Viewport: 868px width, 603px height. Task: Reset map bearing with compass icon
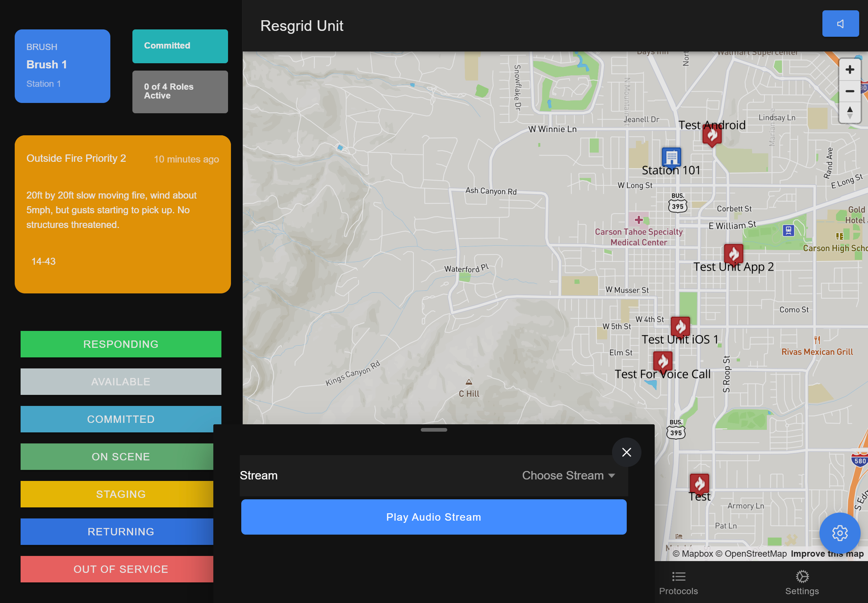[x=850, y=113]
